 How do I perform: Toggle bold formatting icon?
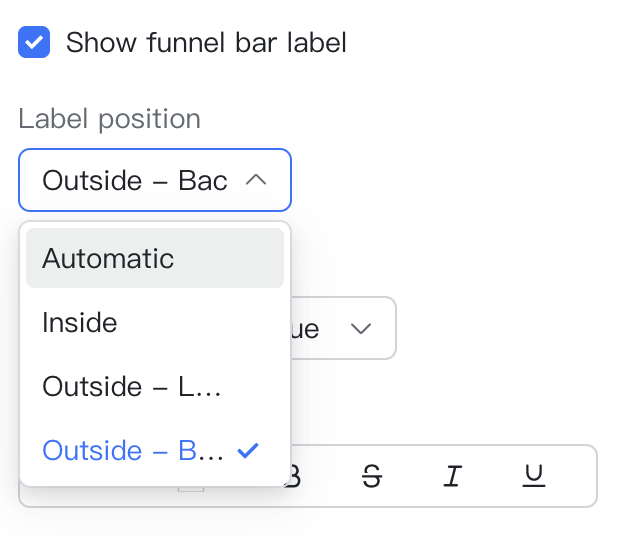[294, 477]
